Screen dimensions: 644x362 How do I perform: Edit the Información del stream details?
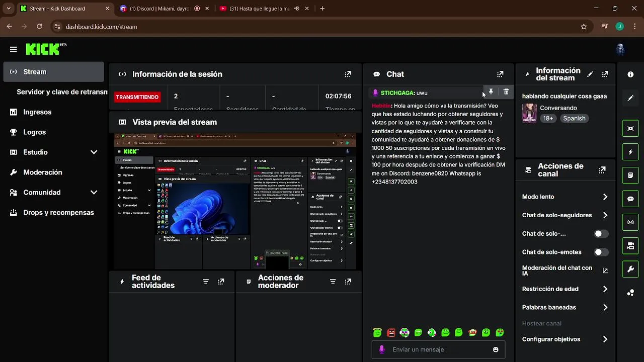[590, 74]
